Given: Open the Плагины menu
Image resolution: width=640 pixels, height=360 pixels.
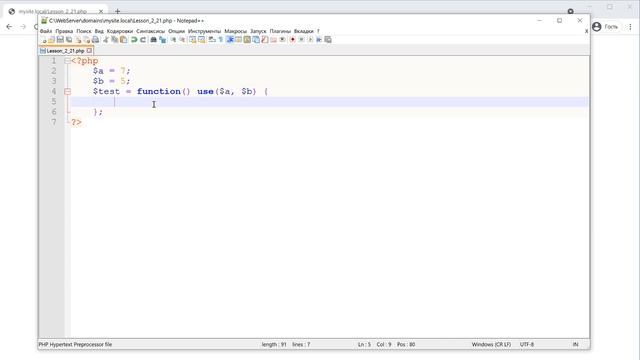Looking at the screenshot, I should click(280, 31).
